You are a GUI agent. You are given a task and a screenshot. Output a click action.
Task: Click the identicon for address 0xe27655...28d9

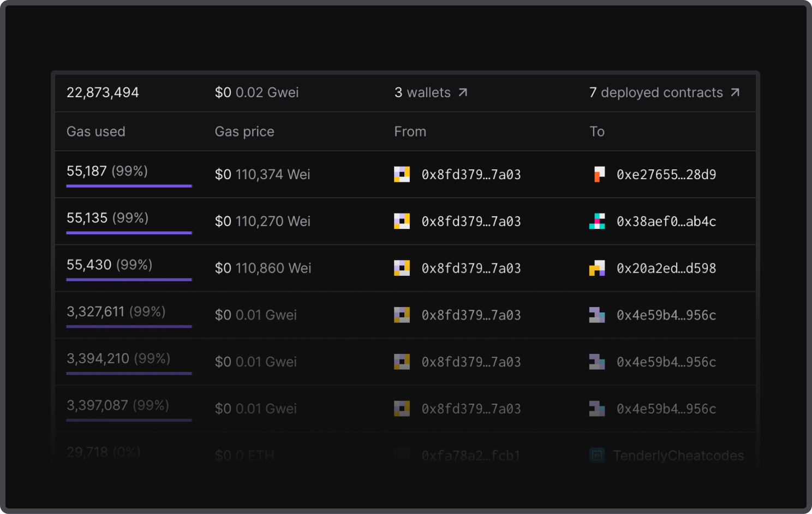coord(599,174)
